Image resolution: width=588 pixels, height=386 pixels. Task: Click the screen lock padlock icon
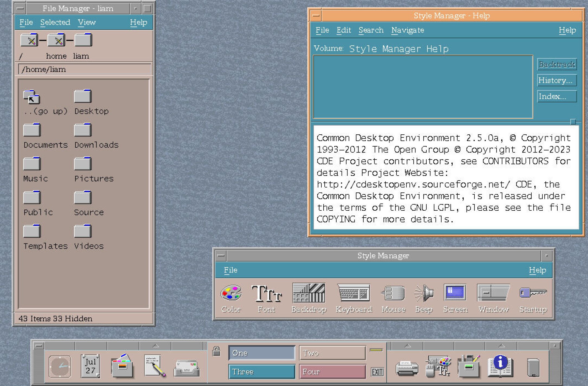[x=216, y=351]
